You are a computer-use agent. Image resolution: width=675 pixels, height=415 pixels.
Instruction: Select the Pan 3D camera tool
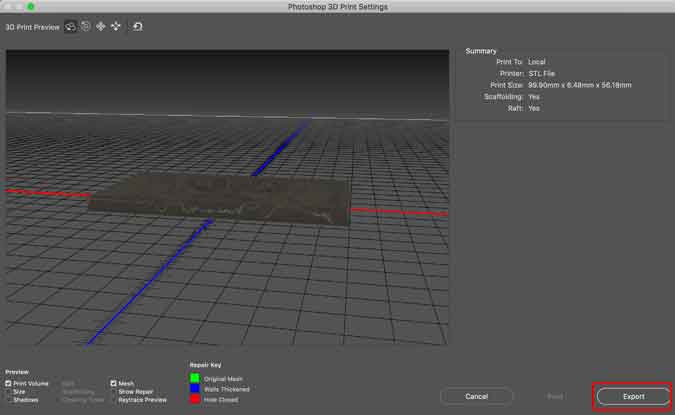[101, 26]
